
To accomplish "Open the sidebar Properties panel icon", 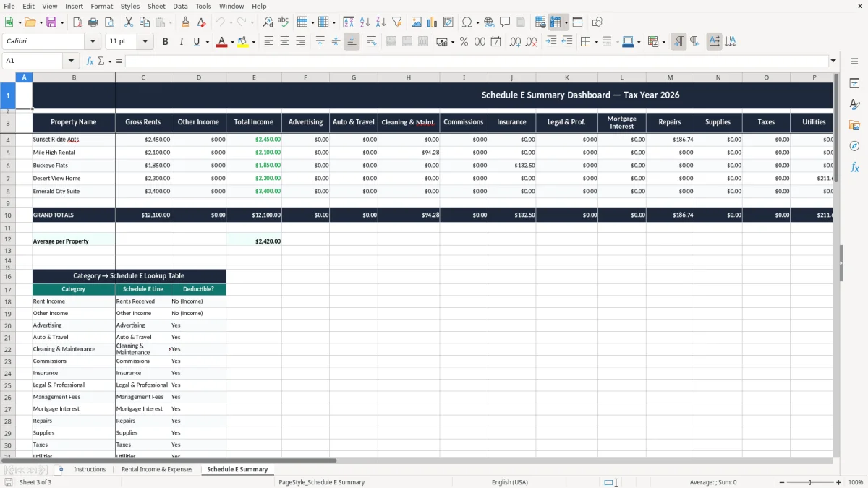I will (x=854, y=84).
